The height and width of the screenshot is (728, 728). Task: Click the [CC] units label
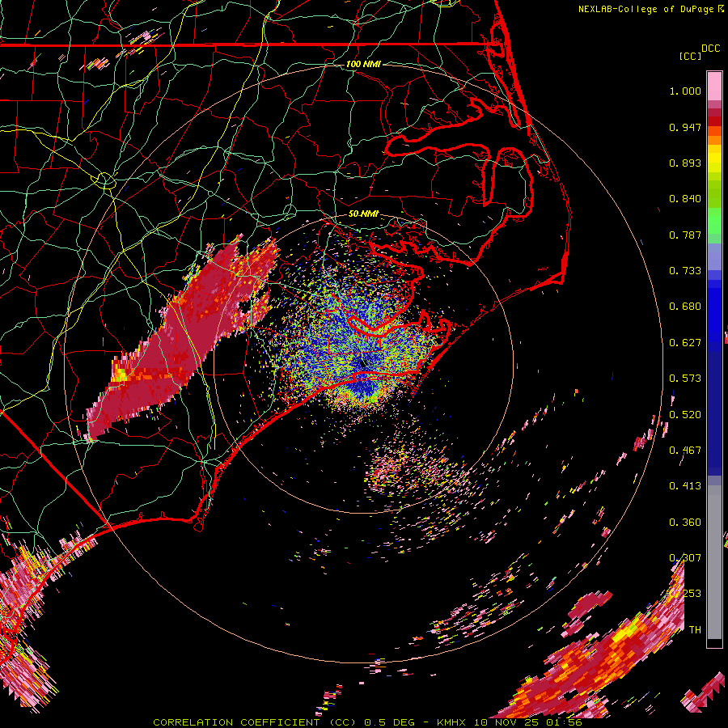tap(690, 56)
